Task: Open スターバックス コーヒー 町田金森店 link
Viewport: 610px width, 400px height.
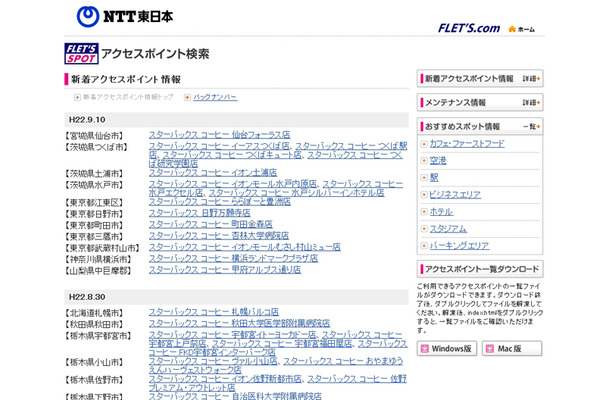Action: click(210, 224)
